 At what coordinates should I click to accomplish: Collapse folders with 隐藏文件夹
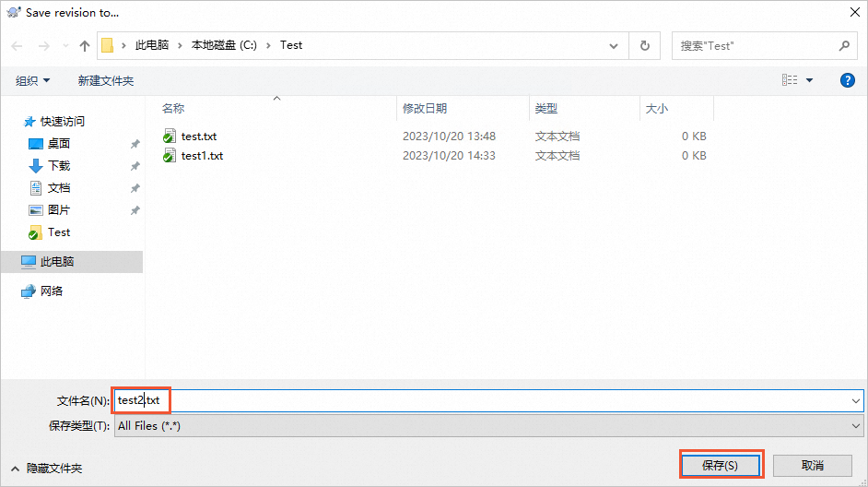coord(46,469)
